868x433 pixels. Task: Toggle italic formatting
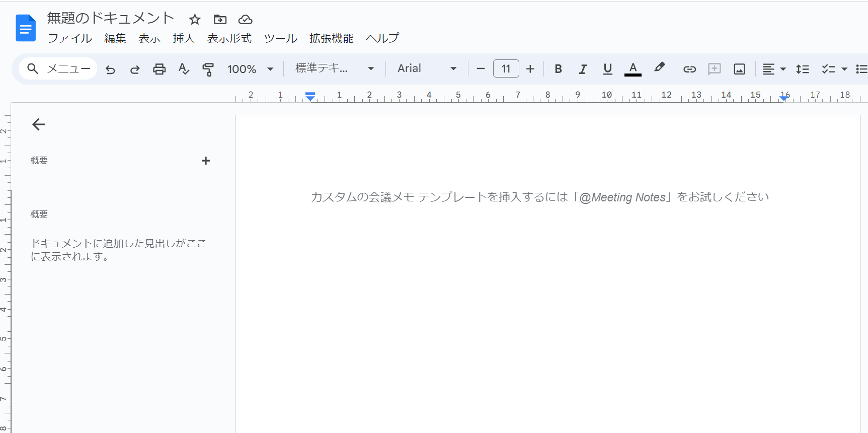[583, 69]
